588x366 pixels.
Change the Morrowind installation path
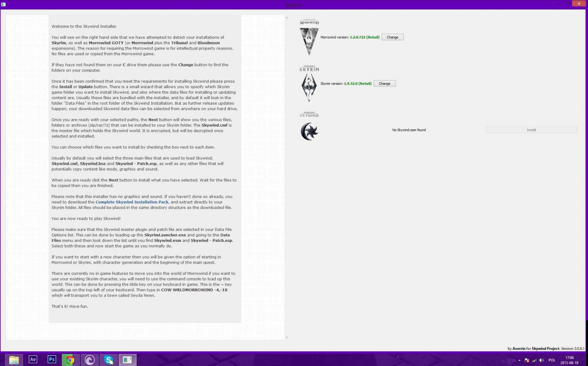tap(392, 37)
